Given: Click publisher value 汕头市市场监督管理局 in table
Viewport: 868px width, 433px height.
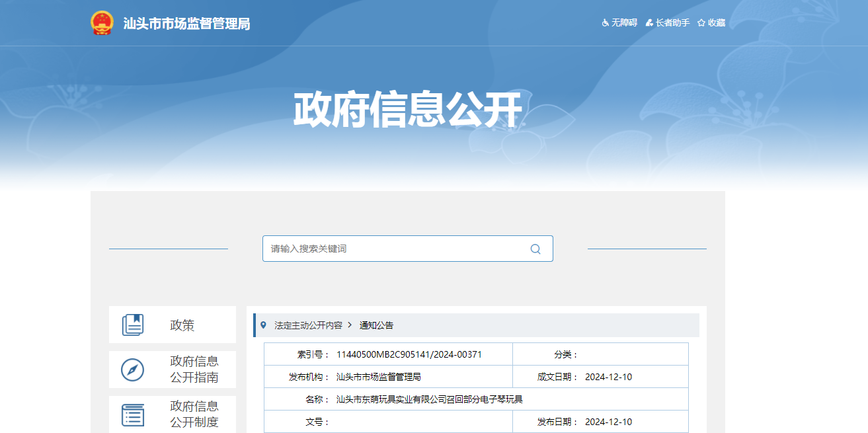Looking at the screenshot, I should [379, 377].
